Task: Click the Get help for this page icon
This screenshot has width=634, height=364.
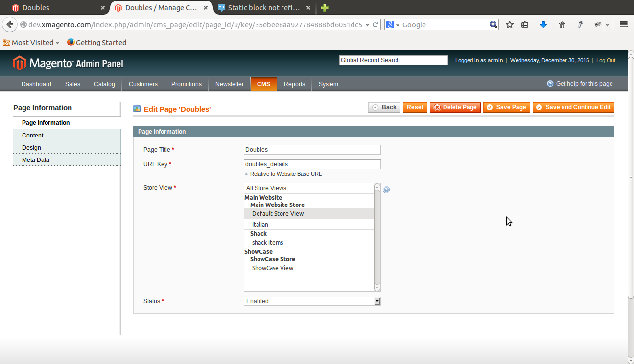Action: tap(550, 84)
